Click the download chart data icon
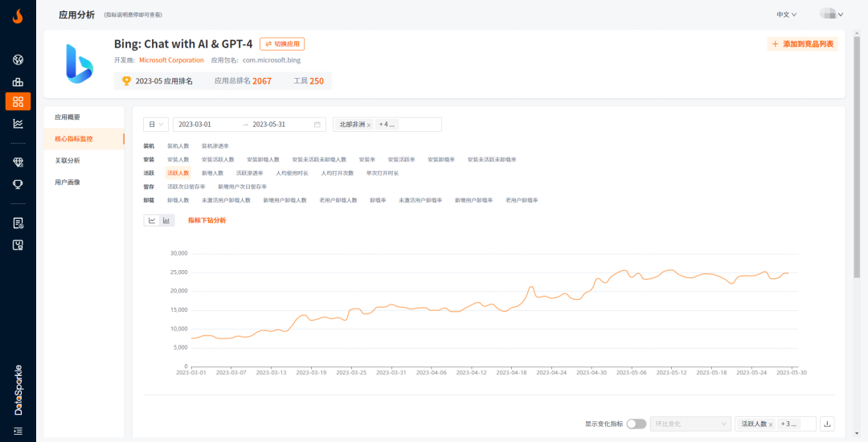The height and width of the screenshot is (442, 868). click(829, 424)
